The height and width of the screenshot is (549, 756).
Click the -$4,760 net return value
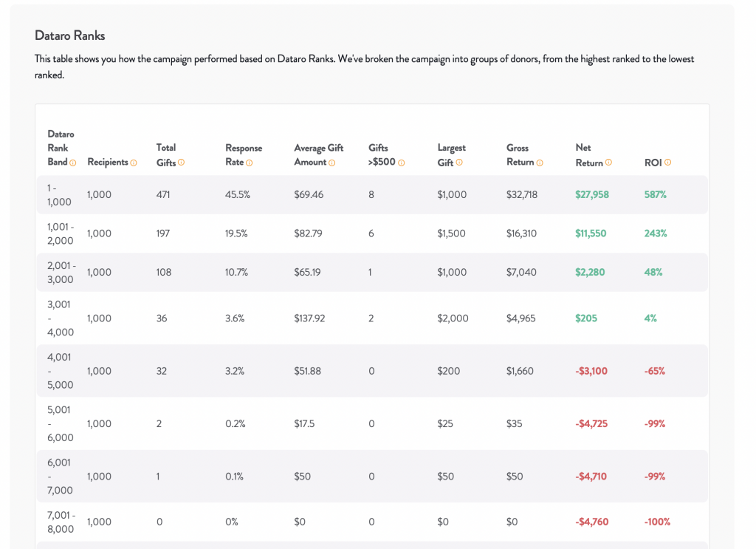tap(591, 522)
